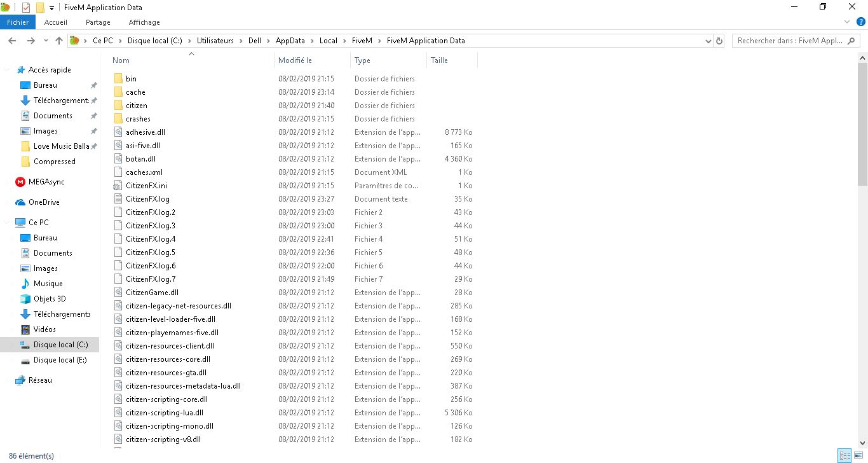Expand the ribbon with the chevron near Help

tap(846, 22)
